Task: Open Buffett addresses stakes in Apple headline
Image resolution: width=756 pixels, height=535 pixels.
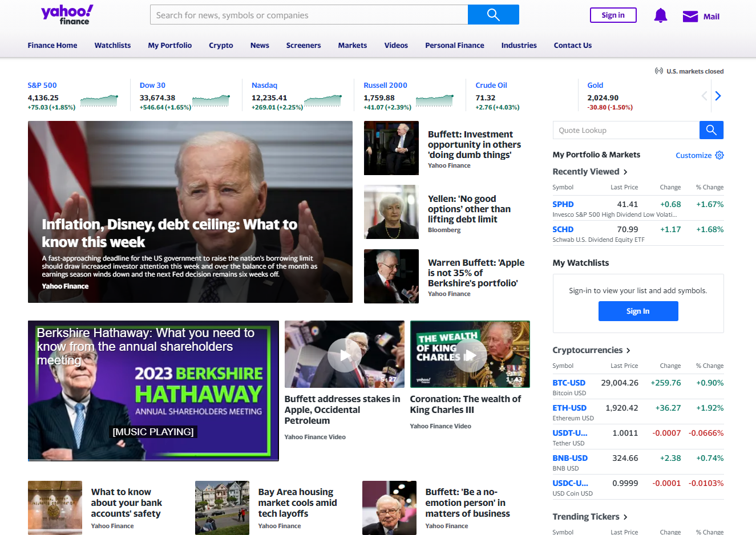Action: click(342, 410)
